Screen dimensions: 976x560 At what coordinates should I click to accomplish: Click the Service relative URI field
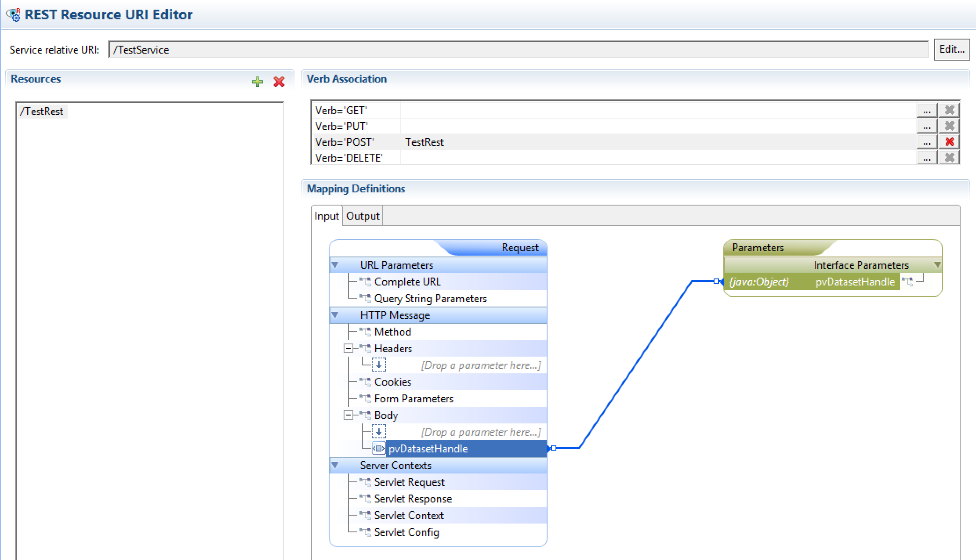click(519, 50)
